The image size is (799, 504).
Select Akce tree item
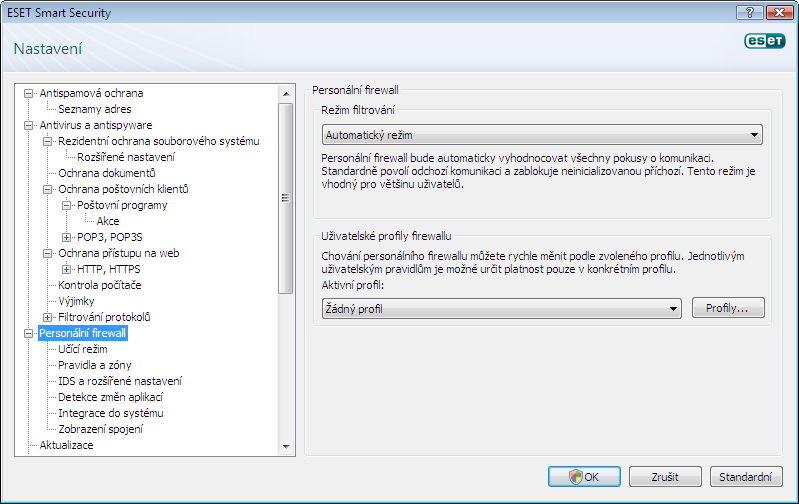[108, 221]
